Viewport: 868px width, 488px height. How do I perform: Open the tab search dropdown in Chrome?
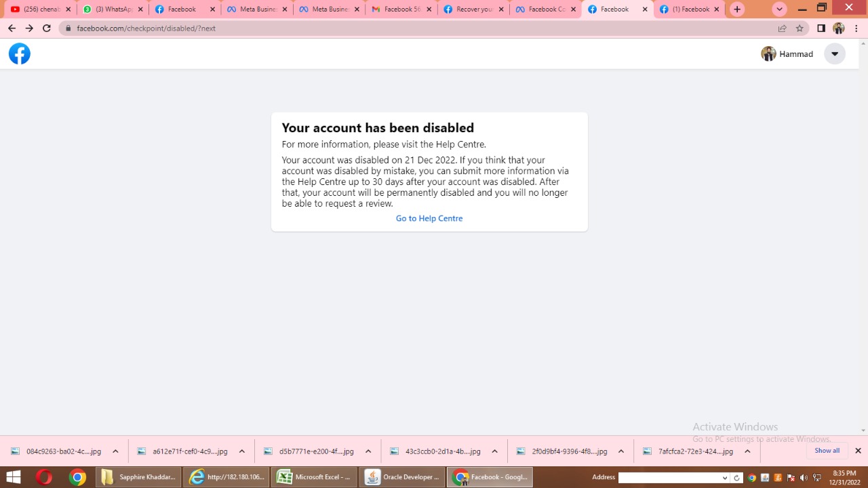click(779, 9)
